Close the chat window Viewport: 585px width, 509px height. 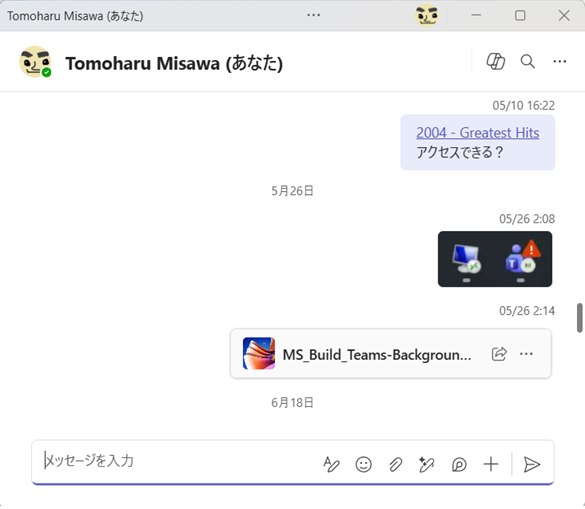tap(564, 15)
